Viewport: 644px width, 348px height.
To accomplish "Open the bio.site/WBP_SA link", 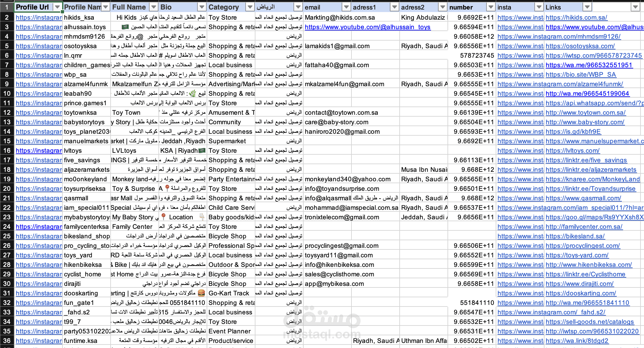I will tap(581, 74).
